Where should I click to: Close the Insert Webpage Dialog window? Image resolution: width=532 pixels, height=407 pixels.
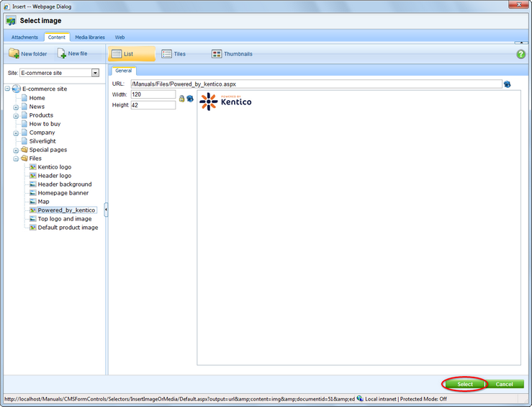point(519,4)
